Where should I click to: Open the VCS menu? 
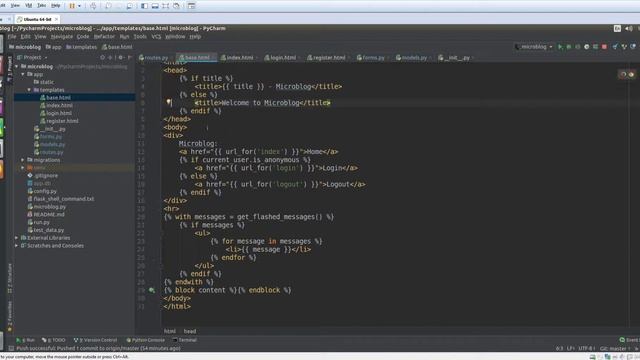156,37
